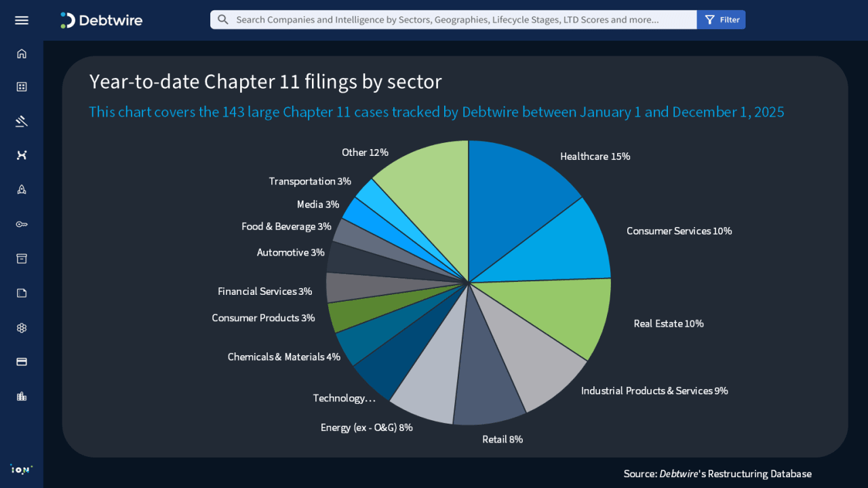This screenshot has height=488, width=868.
Task: Click the network nodes icon in sidebar
Action: pyautogui.click(x=22, y=155)
